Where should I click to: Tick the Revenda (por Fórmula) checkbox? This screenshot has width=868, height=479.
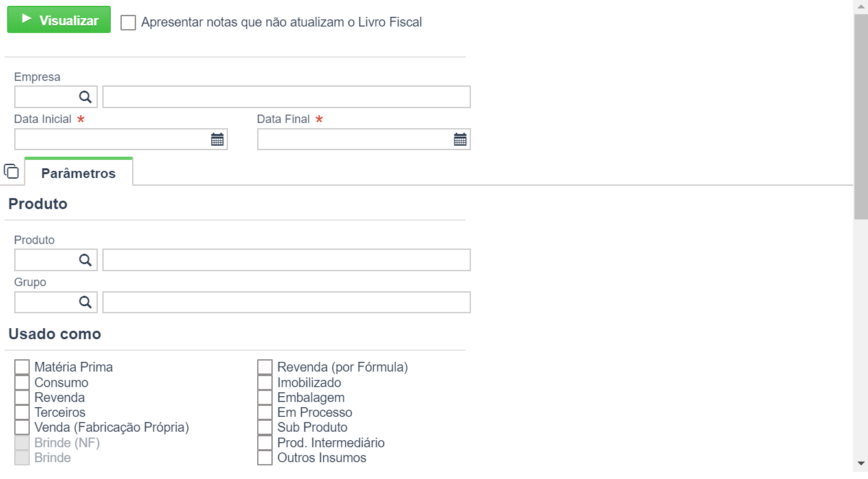pyautogui.click(x=265, y=367)
